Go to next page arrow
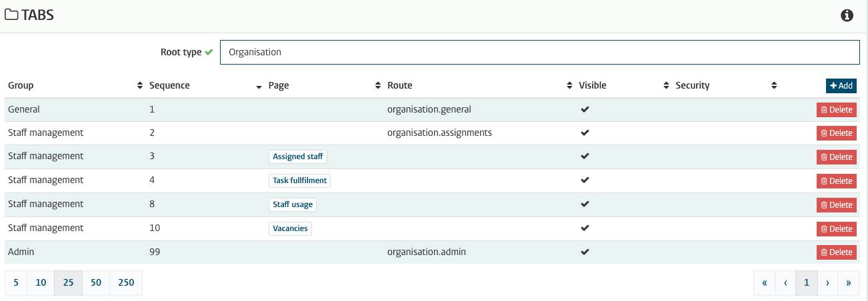The width and height of the screenshot is (868, 301). pos(827,282)
